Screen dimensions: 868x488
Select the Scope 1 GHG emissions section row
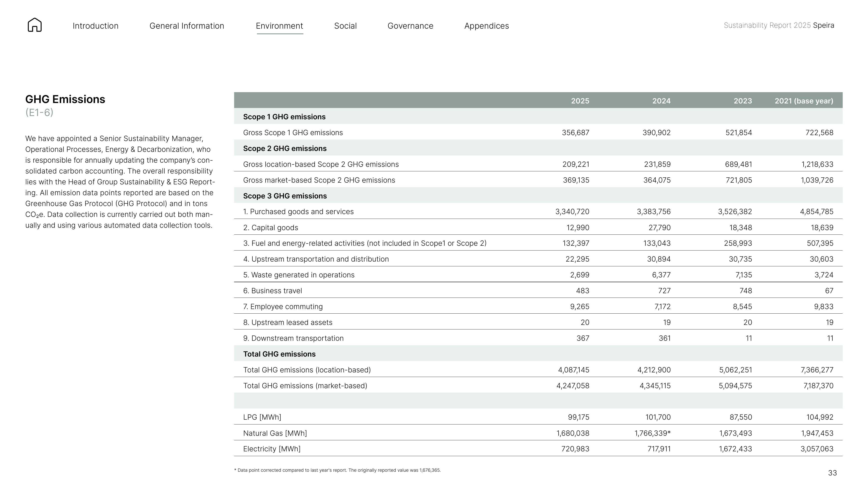[x=538, y=116]
